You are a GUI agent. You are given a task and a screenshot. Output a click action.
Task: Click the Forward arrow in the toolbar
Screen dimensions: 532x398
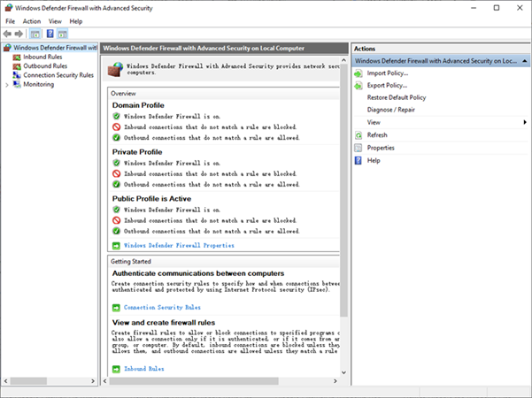click(x=19, y=34)
